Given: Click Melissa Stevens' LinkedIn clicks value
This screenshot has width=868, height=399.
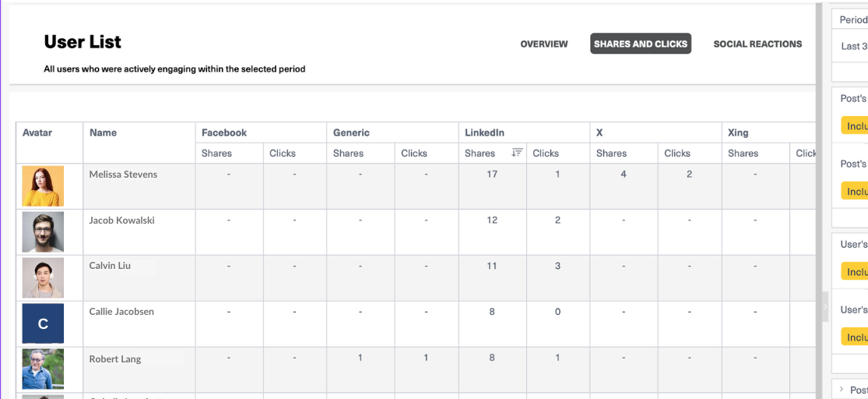Looking at the screenshot, I should pyautogui.click(x=557, y=174).
